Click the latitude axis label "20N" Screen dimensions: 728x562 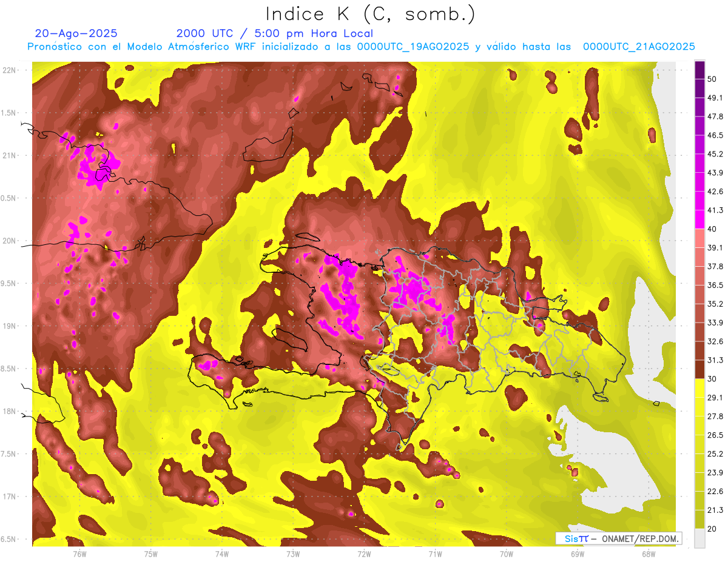10,241
